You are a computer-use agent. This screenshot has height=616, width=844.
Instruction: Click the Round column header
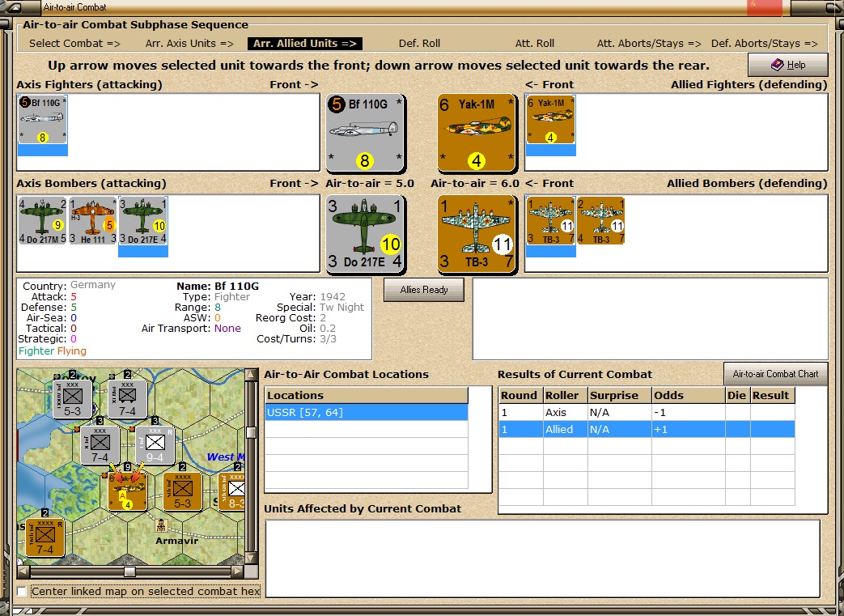[x=521, y=395]
